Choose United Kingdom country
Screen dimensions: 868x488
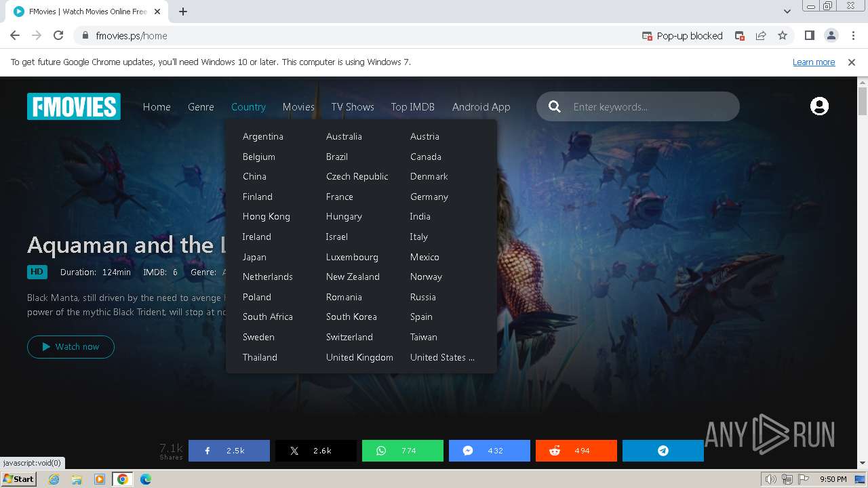359,357
